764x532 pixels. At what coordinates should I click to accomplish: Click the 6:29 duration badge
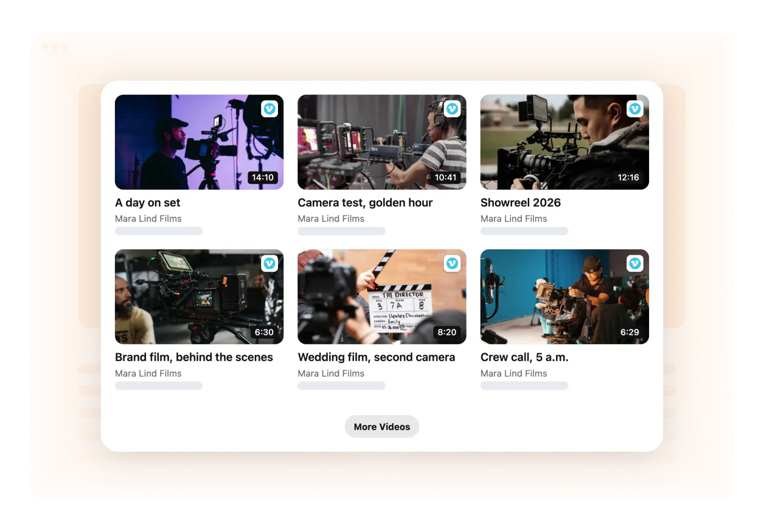point(630,333)
